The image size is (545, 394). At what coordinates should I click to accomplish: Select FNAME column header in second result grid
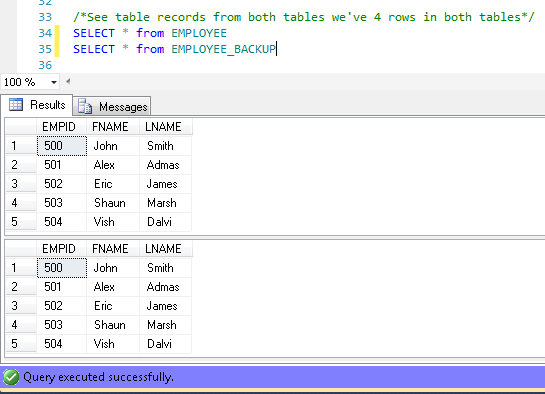point(113,249)
